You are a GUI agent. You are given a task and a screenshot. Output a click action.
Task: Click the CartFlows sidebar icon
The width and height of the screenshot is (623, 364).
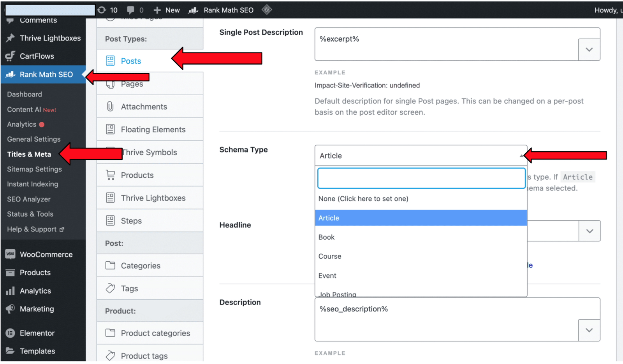(x=11, y=56)
